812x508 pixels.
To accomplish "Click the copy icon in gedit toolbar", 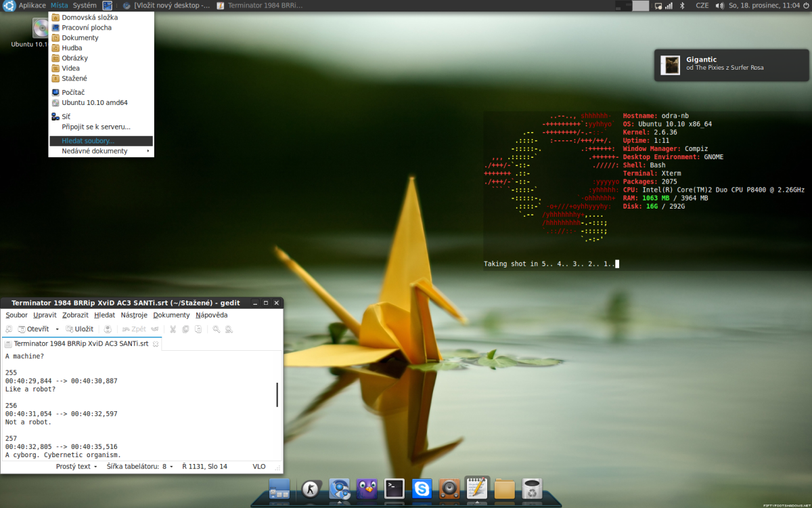I will pyautogui.click(x=185, y=329).
